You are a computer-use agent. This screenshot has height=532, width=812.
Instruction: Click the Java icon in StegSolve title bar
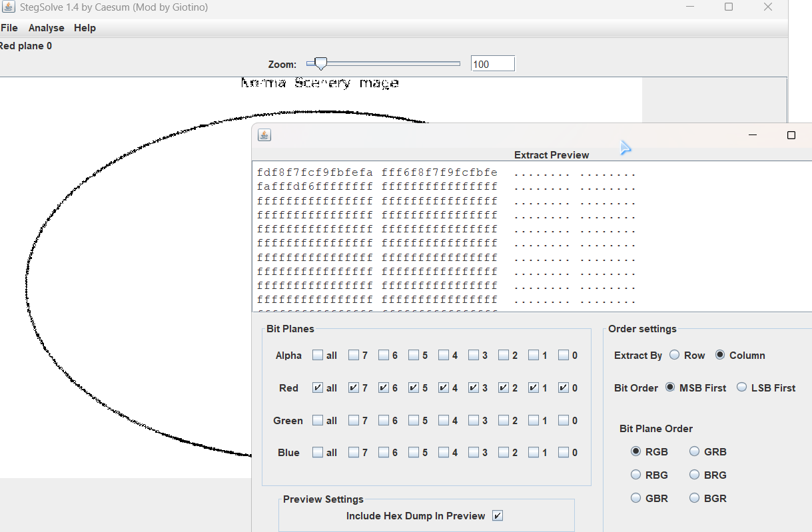pos(8,7)
